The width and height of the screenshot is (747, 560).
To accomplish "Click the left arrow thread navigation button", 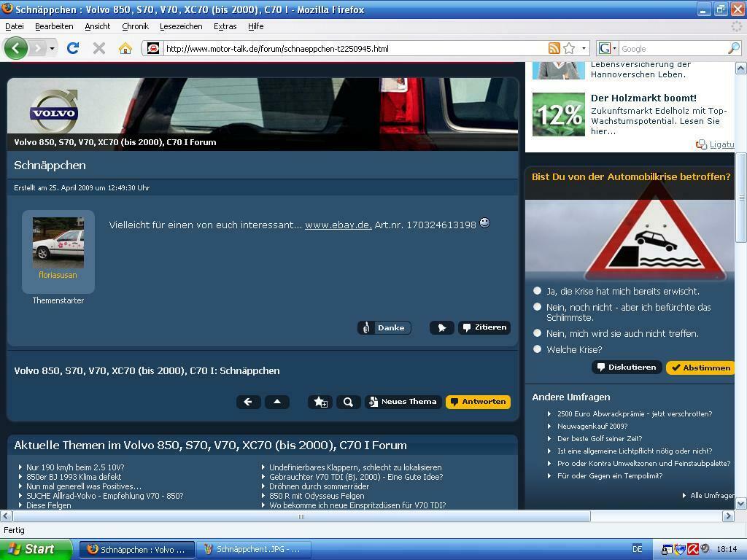I will coord(248,402).
